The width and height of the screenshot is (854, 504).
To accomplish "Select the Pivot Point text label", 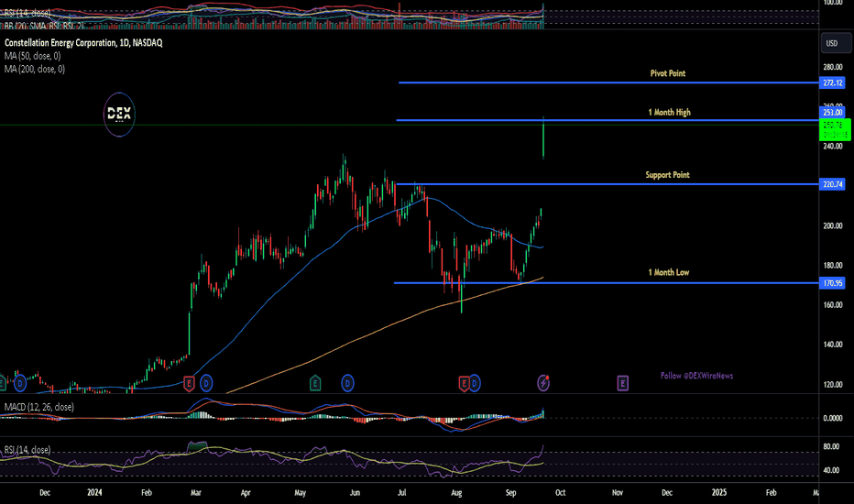I will tap(668, 73).
